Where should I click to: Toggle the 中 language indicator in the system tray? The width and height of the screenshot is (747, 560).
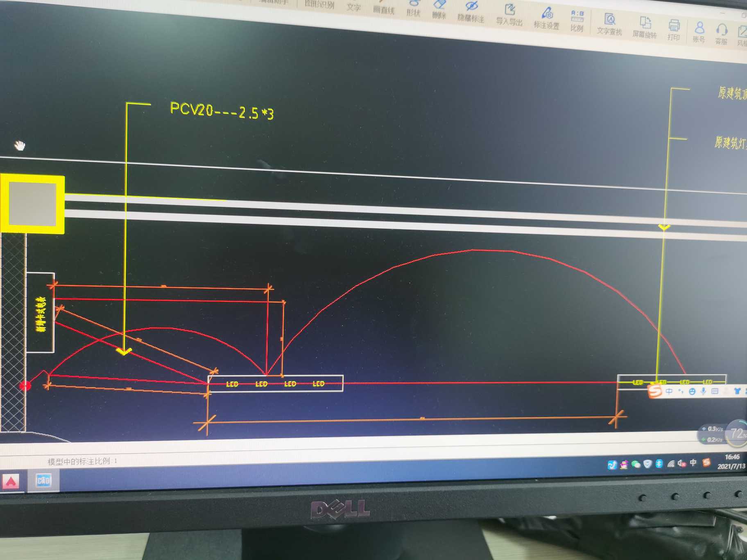pyautogui.click(x=693, y=463)
